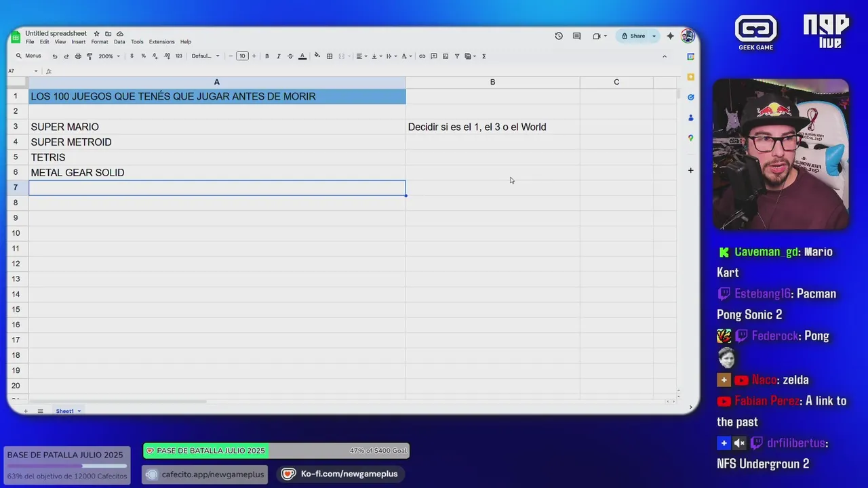868x488 pixels.
Task: Open Google Keep in the side panel
Action: coord(690,77)
